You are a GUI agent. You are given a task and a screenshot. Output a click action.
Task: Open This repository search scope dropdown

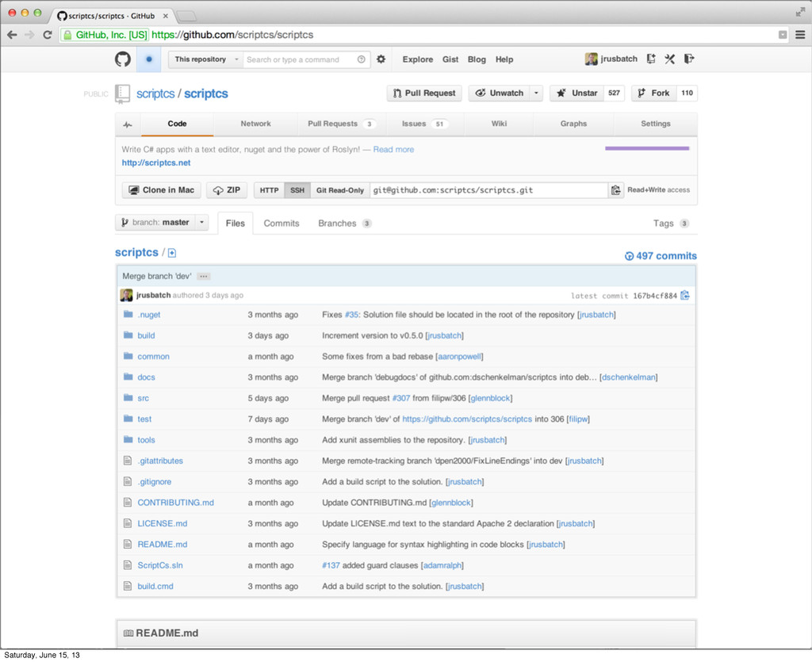205,59
